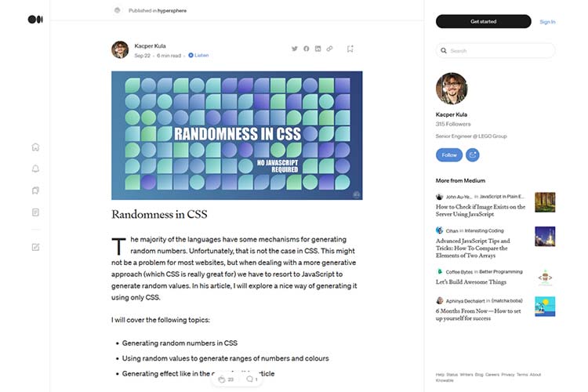Share article on Twitter
The height and width of the screenshot is (392, 588).
click(x=295, y=49)
